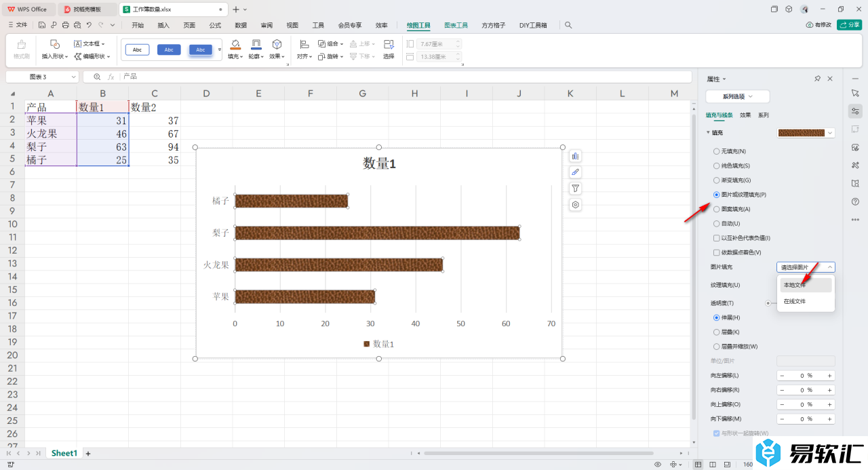868x470 pixels.
Task: Select the Sheet1 tab
Action: pyautogui.click(x=64, y=453)
